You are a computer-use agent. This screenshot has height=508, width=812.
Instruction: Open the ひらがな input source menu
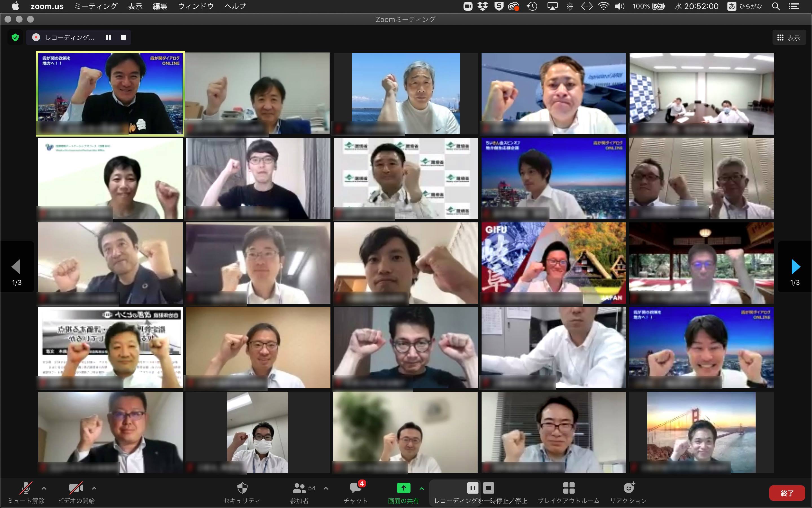click(745, 6)
